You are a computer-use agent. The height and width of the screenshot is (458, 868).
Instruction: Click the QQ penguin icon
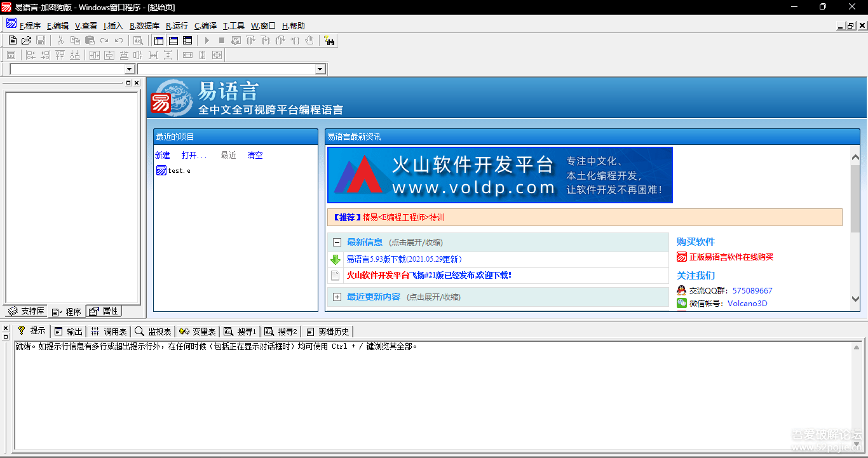pyautogui.click(x=682, y=290)
